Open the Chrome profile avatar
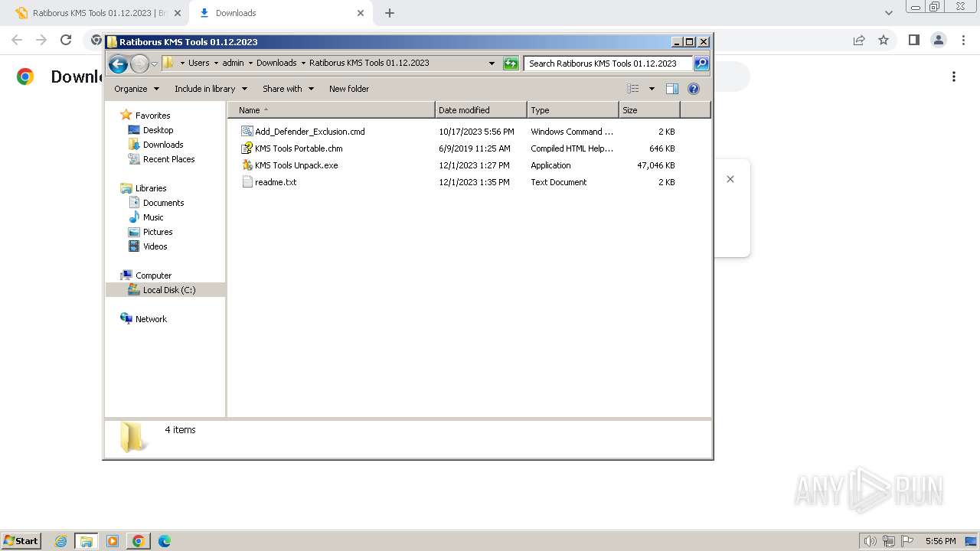The width and height of the screenshot is (980, 551). point(938,40)
